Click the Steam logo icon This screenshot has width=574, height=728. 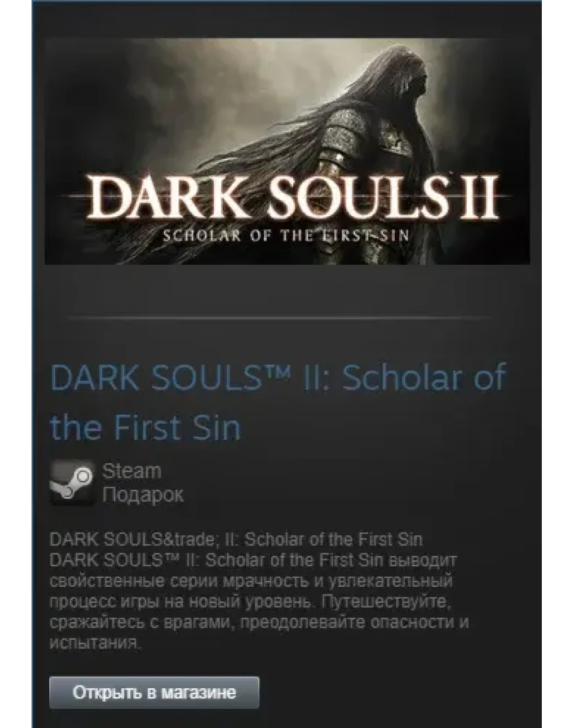point(72,482)
